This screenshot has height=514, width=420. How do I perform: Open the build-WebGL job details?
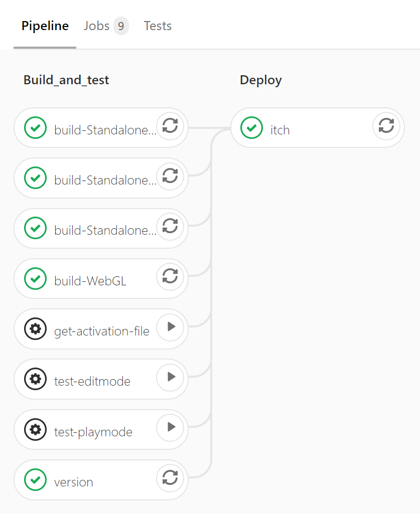pos(90,281)
